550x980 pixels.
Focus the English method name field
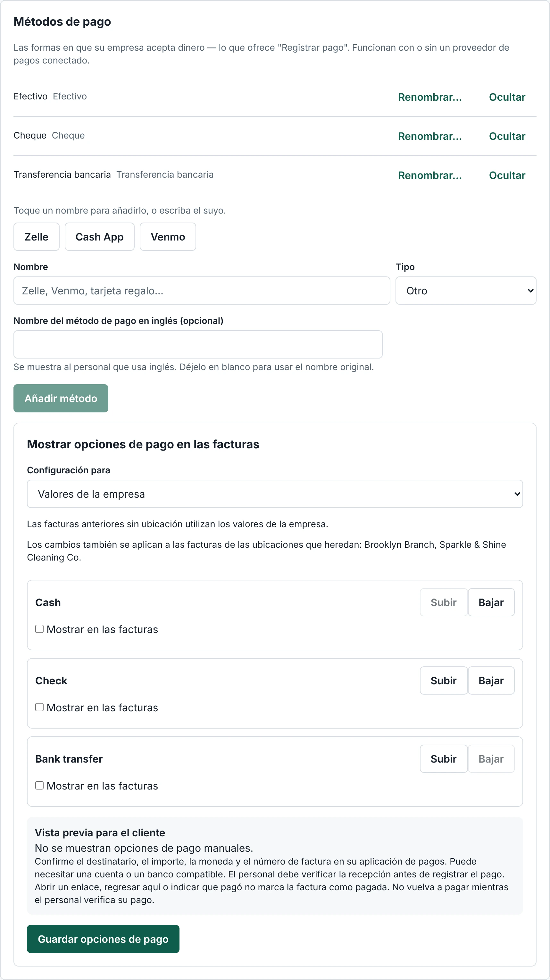[198, 344]
